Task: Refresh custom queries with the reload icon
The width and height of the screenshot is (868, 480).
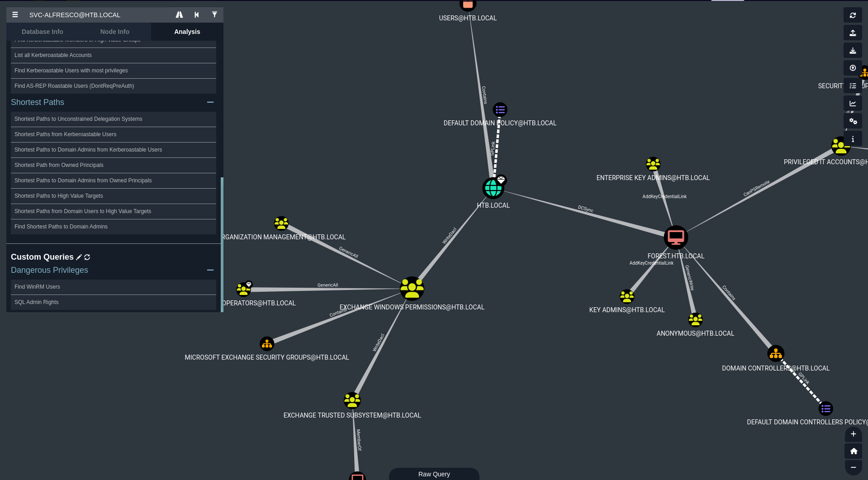Action: [87, 257]
